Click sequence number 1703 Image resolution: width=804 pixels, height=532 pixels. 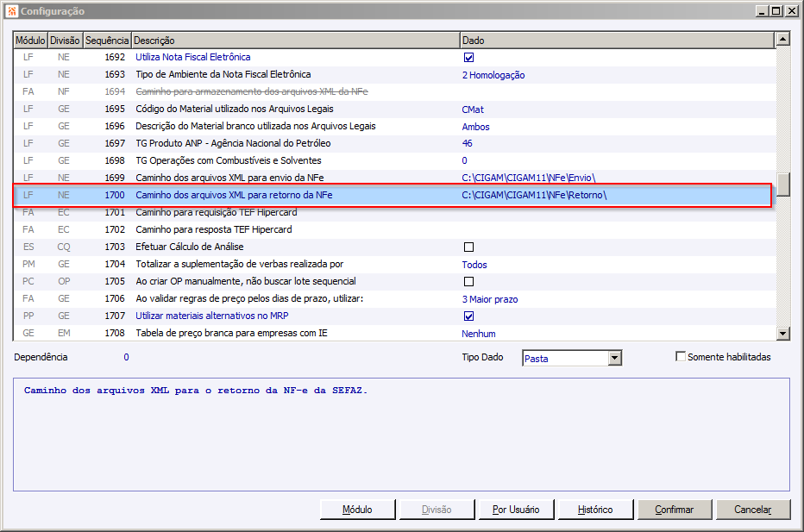(115, 247)
